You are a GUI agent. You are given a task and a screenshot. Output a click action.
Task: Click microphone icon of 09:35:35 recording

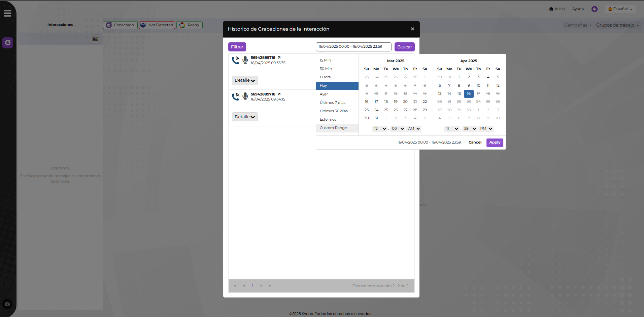point(245,60)
